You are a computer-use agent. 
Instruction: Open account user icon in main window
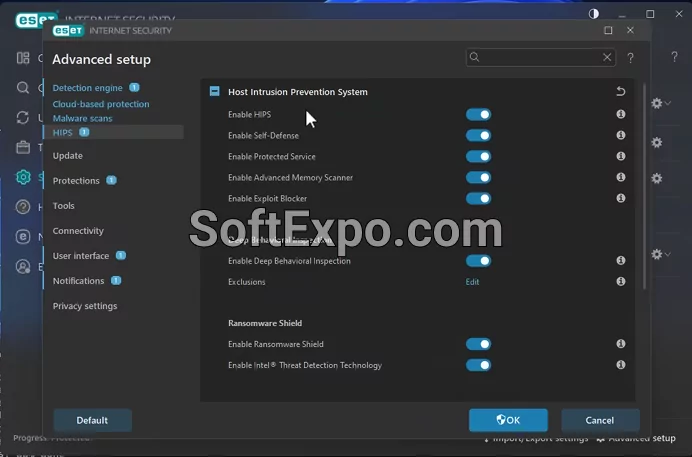23,266
